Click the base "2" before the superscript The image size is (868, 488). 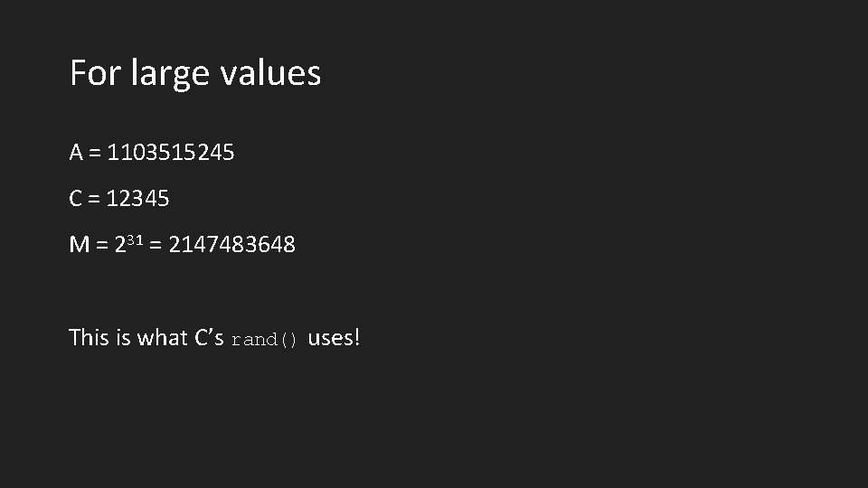point(120,245)
